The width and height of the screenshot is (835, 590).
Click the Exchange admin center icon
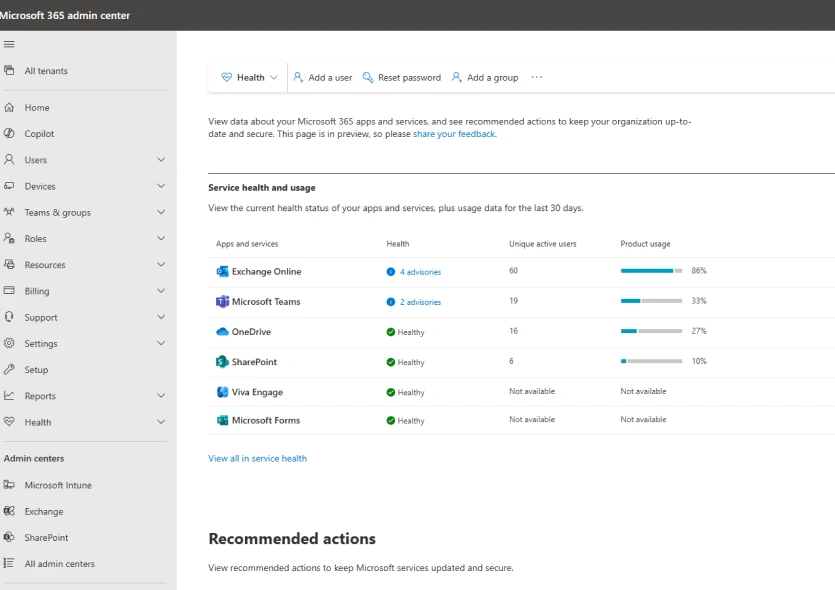click(9, 511)
